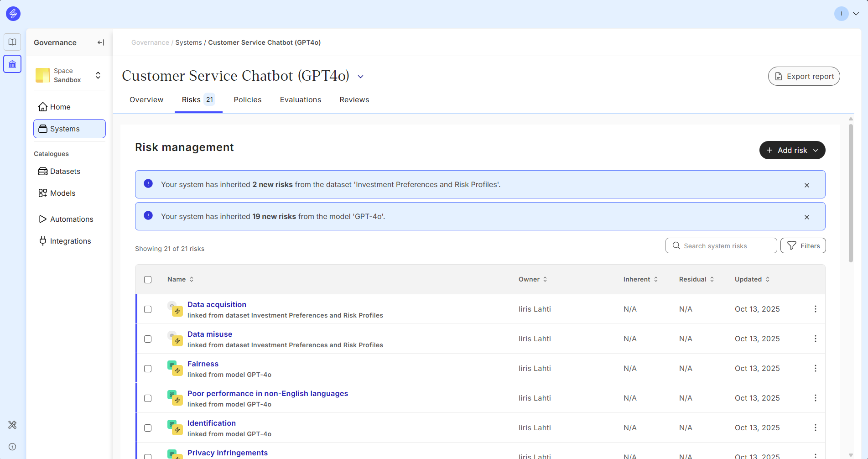This screenshot has width=868, height=459.
Task: Expand the system title dropdown chevron
Action: pyautogui.click(x=360, y=77)
